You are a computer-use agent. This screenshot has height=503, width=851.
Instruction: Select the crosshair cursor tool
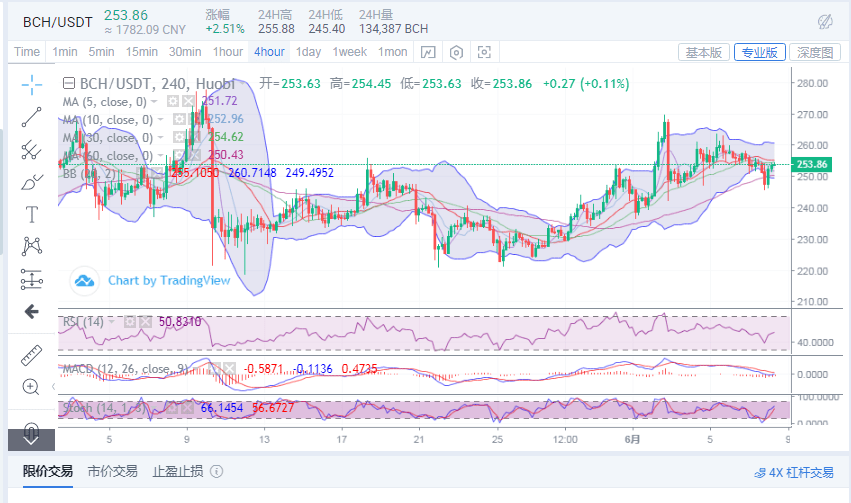(x=31, y=84)
